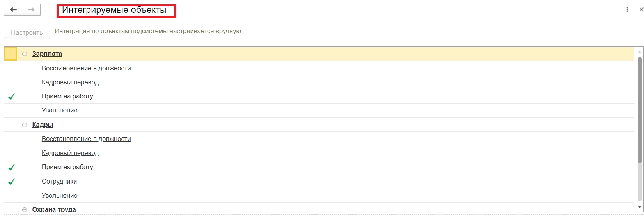Click green checkmark next to Сотрудники
Viewport: 644px width, 216px height.
pos(11,182)
